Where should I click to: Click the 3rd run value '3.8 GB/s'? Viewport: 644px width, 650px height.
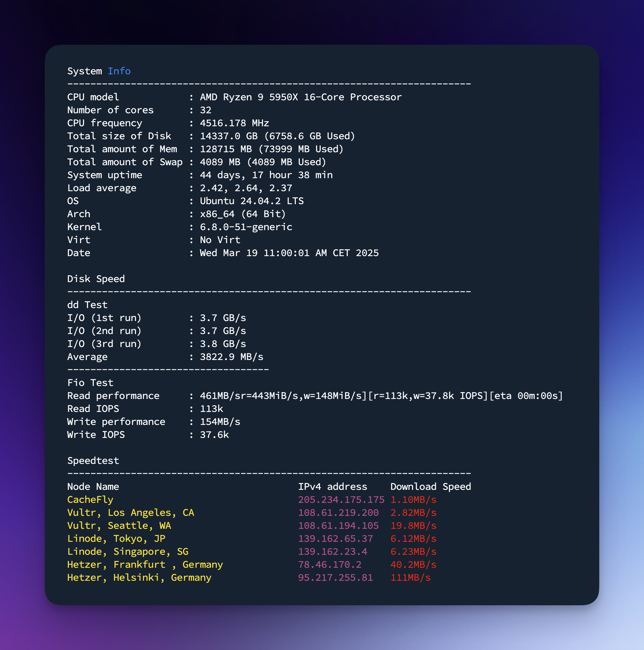click(223, 344)
